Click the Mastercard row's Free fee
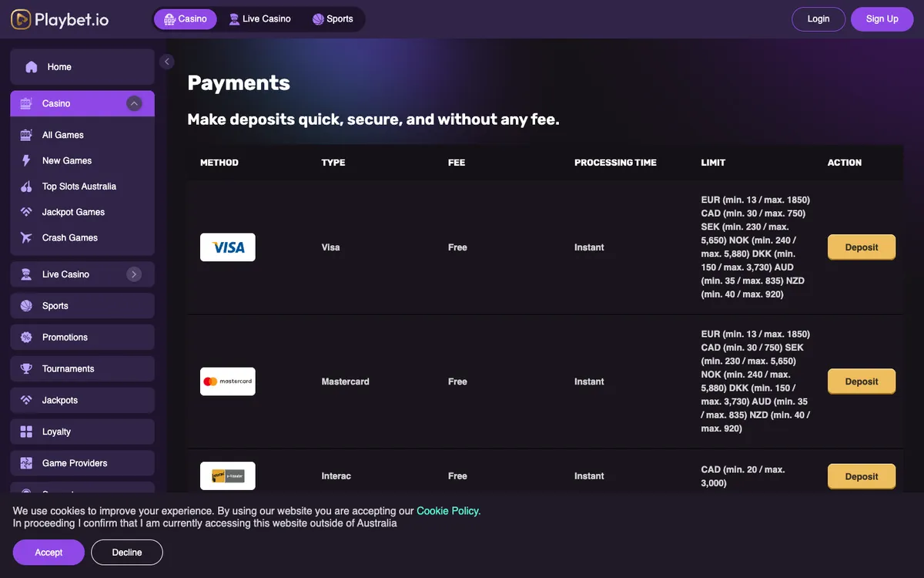Viewport: 924px width, 578px height. [457, 381]
